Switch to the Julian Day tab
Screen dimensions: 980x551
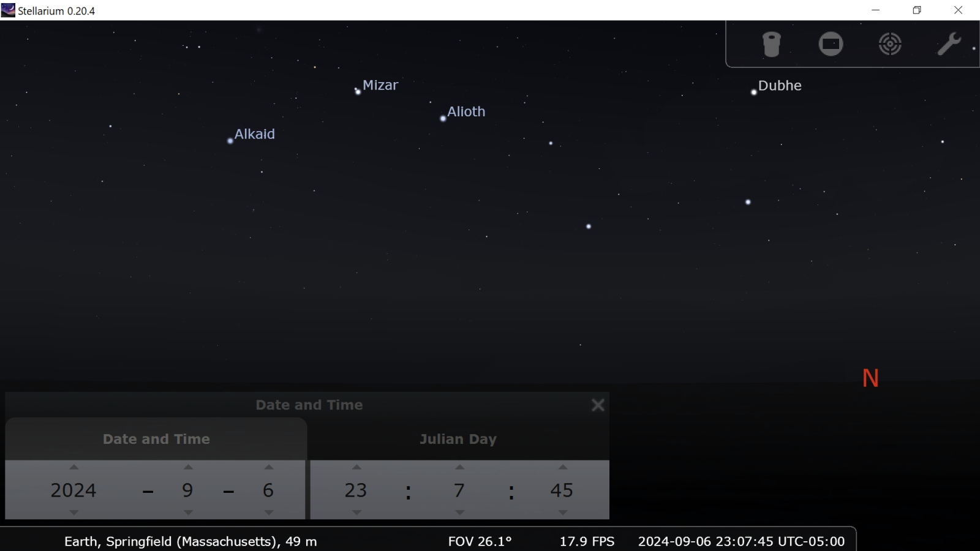pos(458,439)
